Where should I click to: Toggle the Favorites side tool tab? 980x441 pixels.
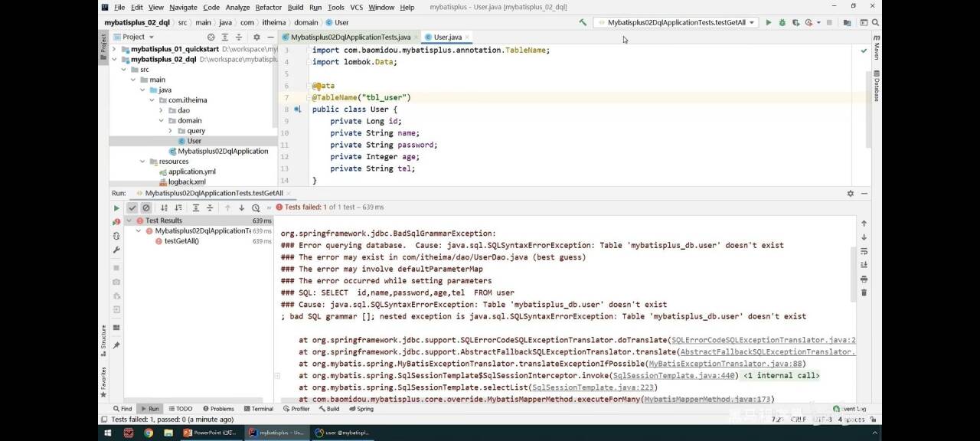[x=103, y=381]
